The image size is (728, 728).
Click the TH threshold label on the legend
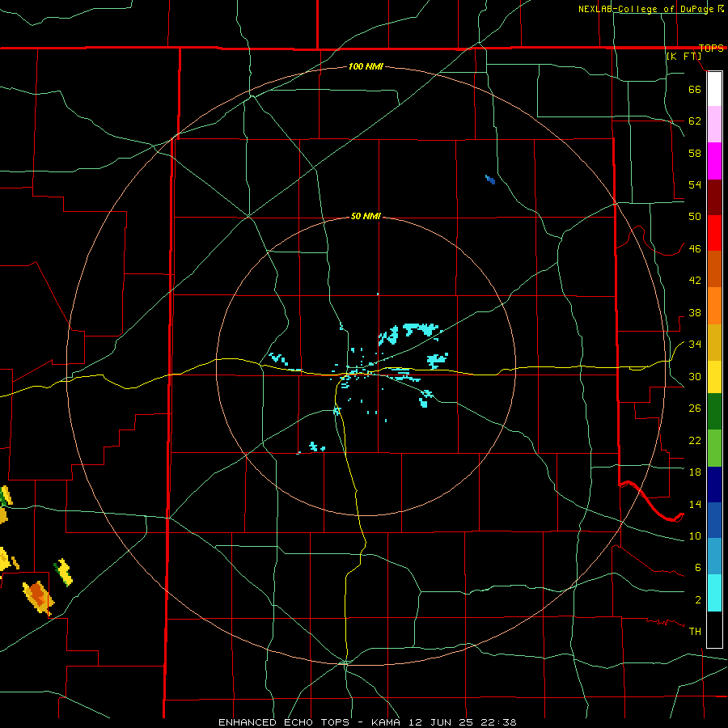click(695, 632)
